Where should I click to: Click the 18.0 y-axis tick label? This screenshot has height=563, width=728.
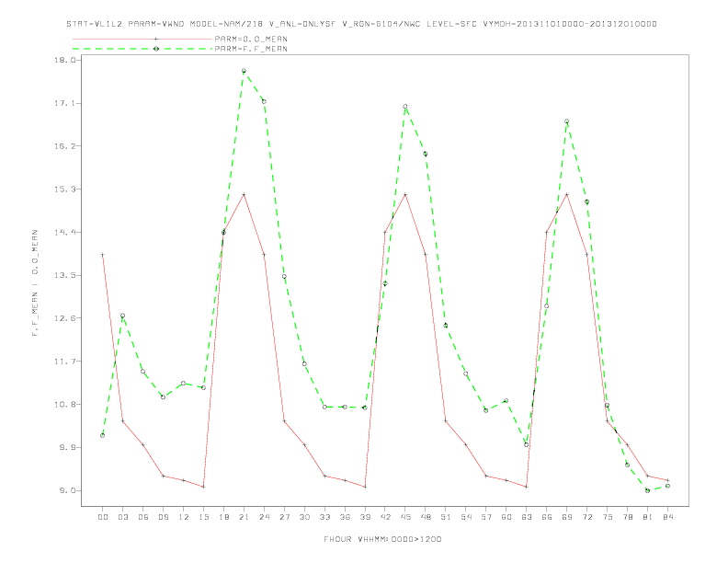65,60
